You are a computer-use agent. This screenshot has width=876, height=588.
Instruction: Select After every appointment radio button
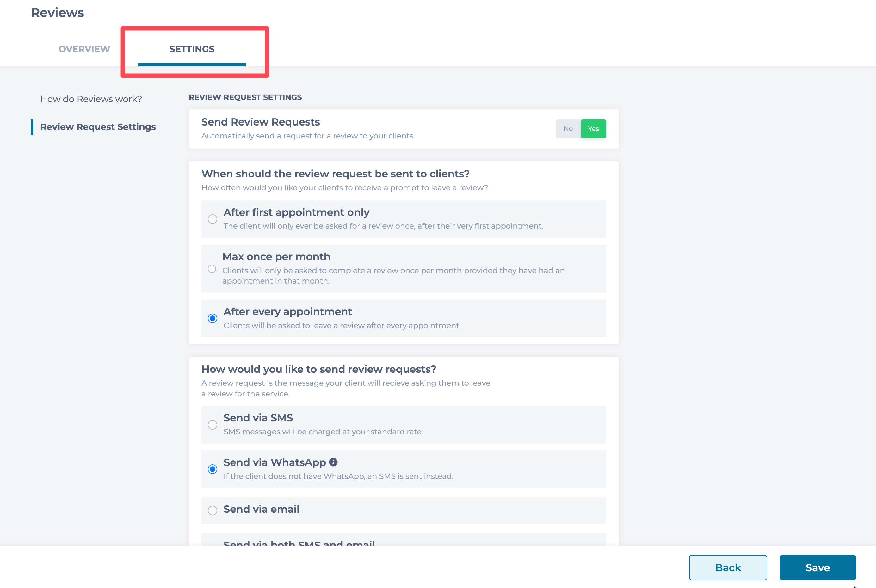pyautogui.click(x=212, y=318)
